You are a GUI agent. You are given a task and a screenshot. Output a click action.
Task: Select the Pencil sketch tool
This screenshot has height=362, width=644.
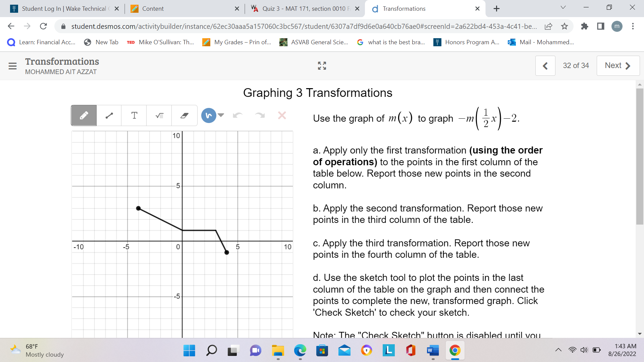[84, 115]
